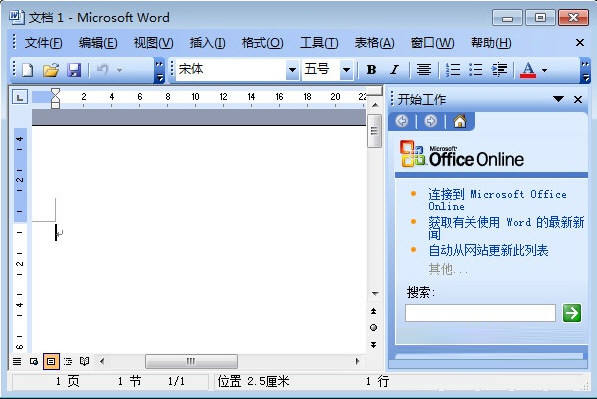The image size is (597, 399).
Task: Decrease indent with the indent icon
Action: [499, 70]
